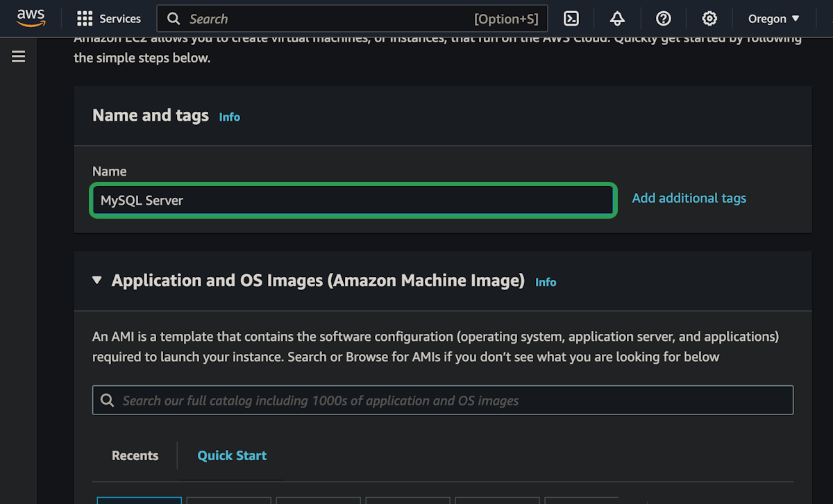Open the AWS home logo

tap(31, 18)
